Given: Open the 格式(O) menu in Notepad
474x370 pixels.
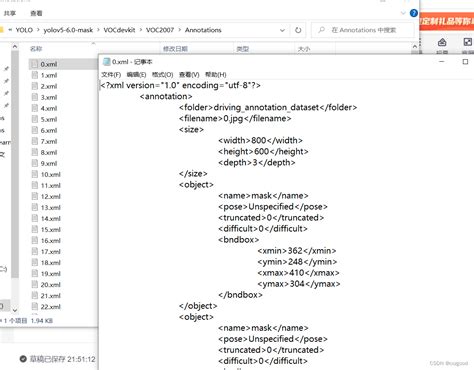Looking at the screenshot, I should (163, 74).
